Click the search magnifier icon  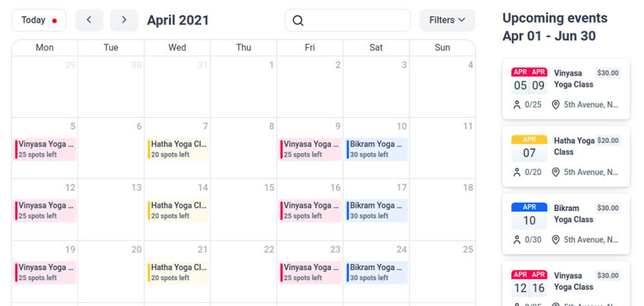pyautogui.click(x=298, y=21)
